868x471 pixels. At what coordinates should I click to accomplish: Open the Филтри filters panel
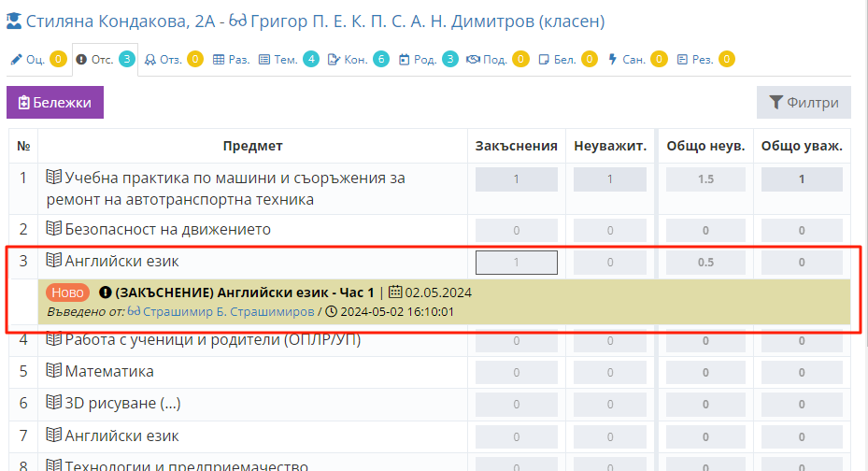[804, 103]
